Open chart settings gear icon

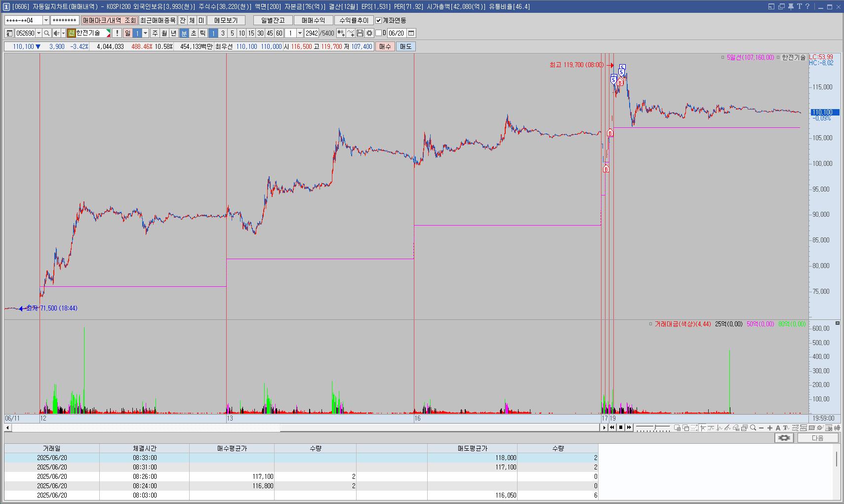(369, 33)
